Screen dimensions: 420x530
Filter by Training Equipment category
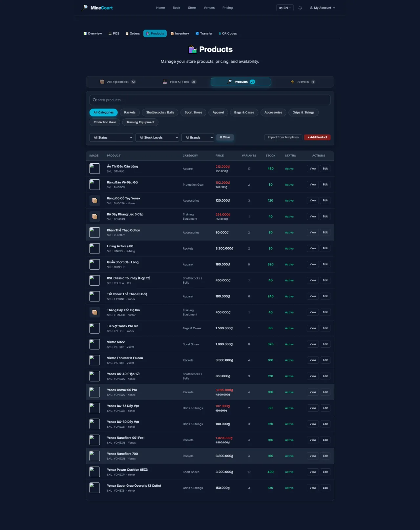pos(140,122)
